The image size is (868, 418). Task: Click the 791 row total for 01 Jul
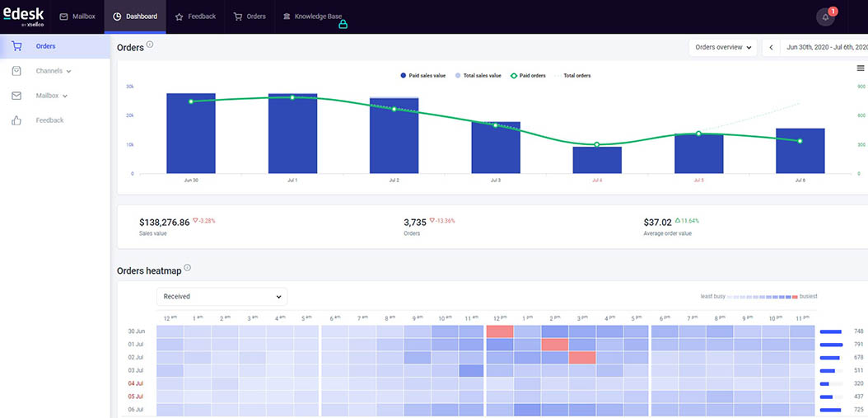pyautogui.click(x=859, y=345)
